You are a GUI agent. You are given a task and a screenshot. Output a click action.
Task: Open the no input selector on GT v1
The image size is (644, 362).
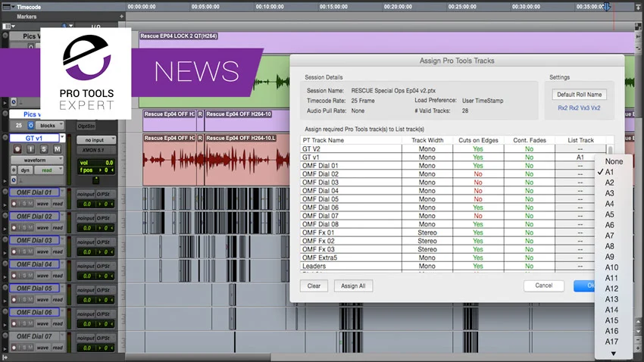pos(96,140)
